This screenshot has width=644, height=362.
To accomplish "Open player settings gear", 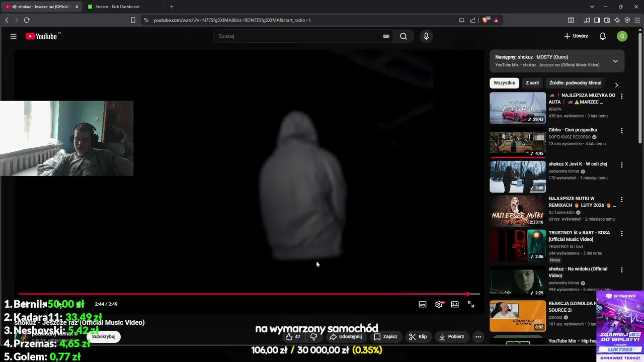I will [439, 304].
